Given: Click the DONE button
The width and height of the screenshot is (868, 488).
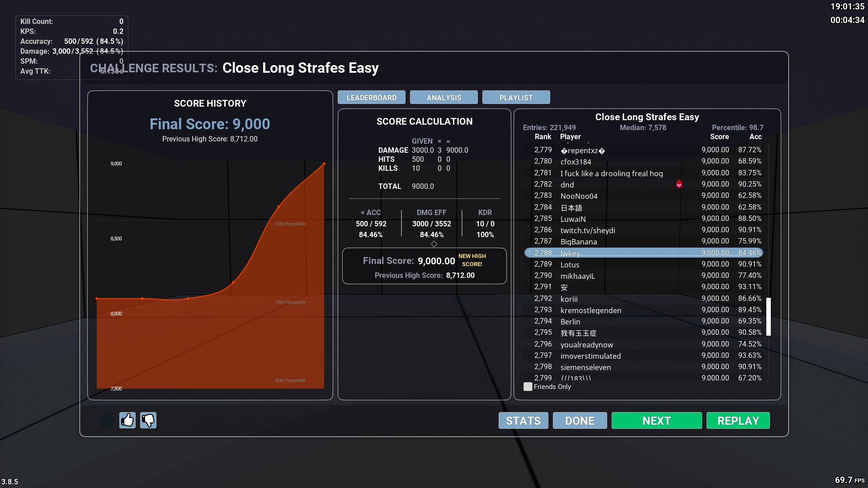Looking at the screenshot, I should 580,421.
